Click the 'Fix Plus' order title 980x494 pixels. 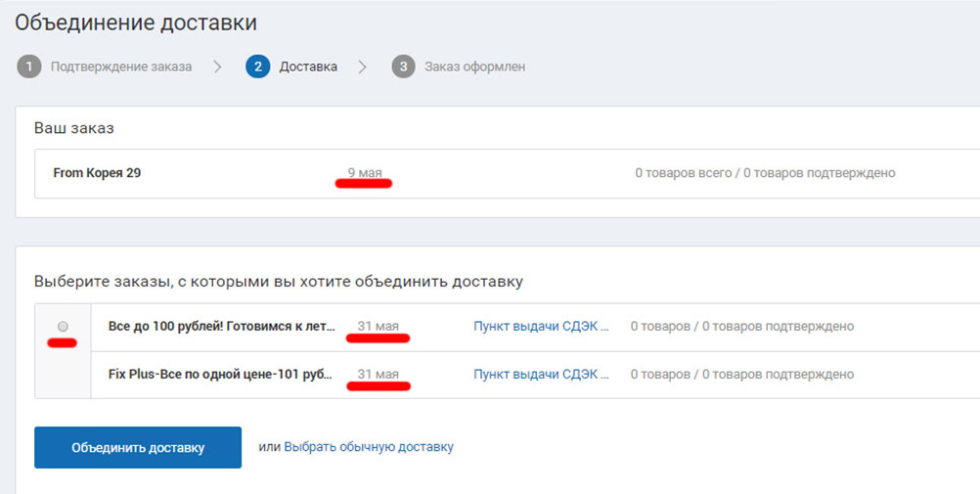tap(221, 375)
